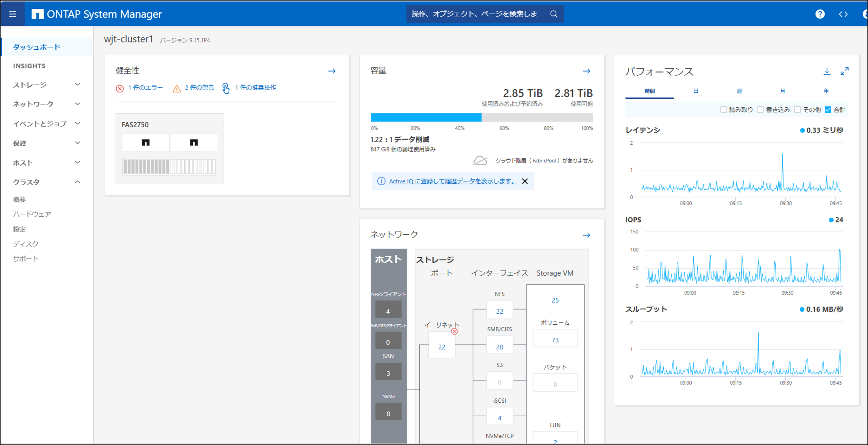Expand the 保護 sidebar menu
The width and height of the screenshot is (868, 445).
point(46,143)
